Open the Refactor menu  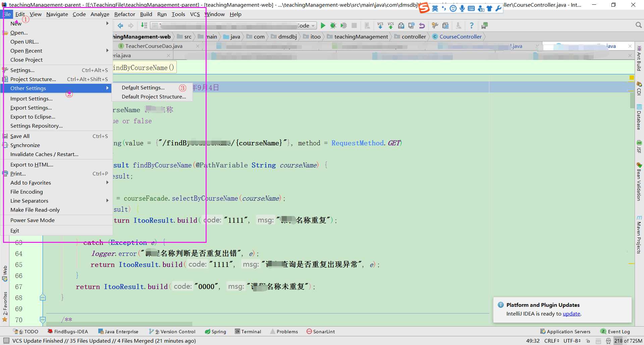[124, 14]
